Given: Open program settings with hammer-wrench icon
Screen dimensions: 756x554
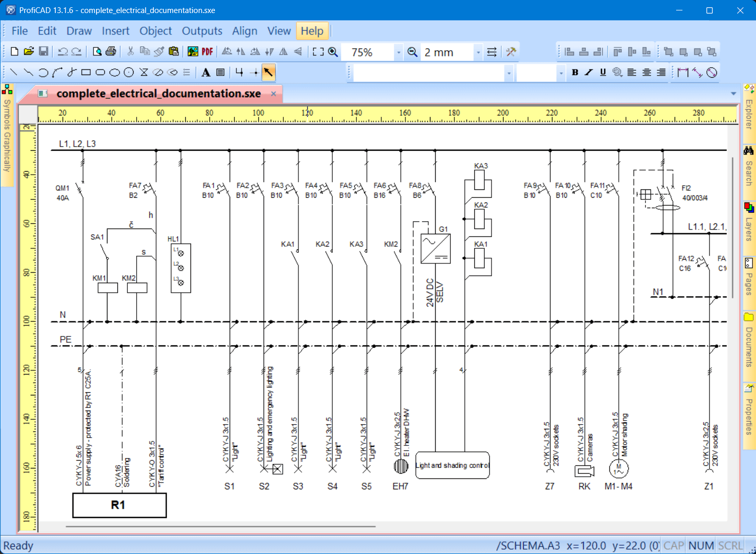Looking at the screenshot, I should [511, 52].
